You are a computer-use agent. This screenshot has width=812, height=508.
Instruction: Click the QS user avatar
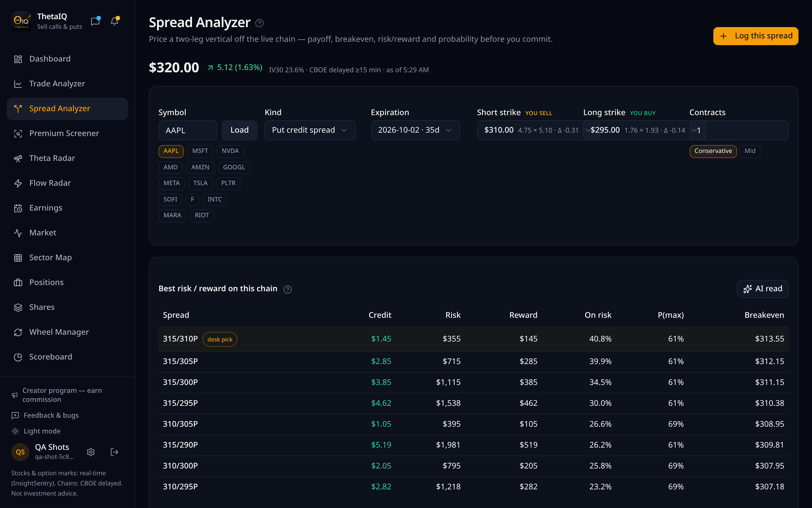(20, 452)
